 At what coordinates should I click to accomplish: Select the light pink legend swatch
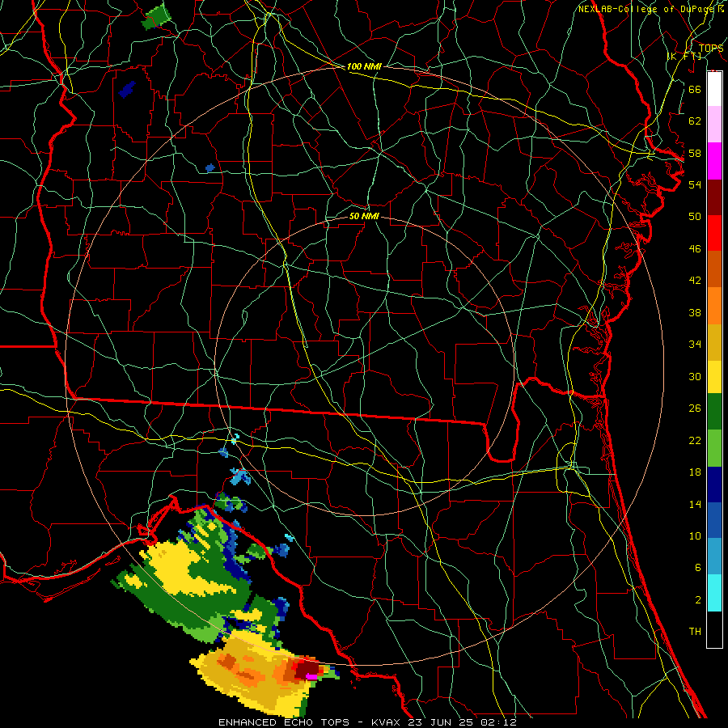(x=714, y=124)
